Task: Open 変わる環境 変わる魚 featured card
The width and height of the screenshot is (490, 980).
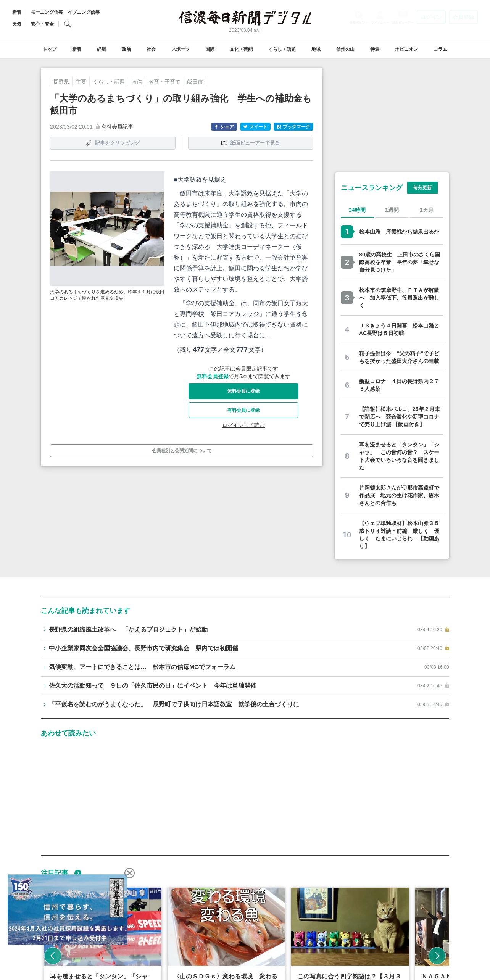Action: tap(226, 933)
